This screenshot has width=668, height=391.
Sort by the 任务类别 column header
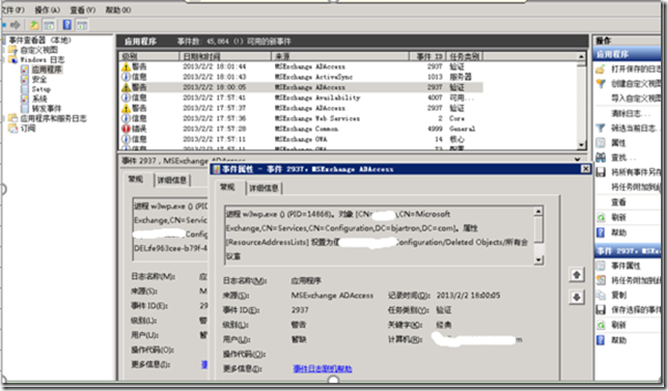465,56
